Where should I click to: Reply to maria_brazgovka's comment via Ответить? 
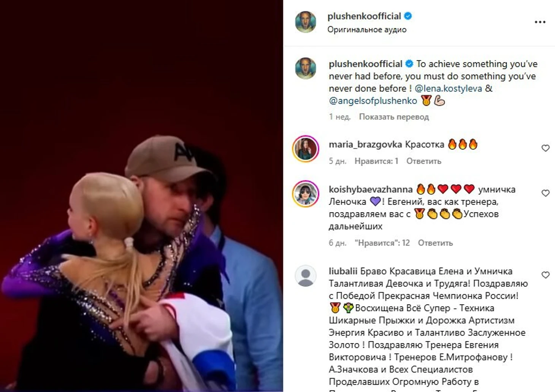[x=424, y=161]
